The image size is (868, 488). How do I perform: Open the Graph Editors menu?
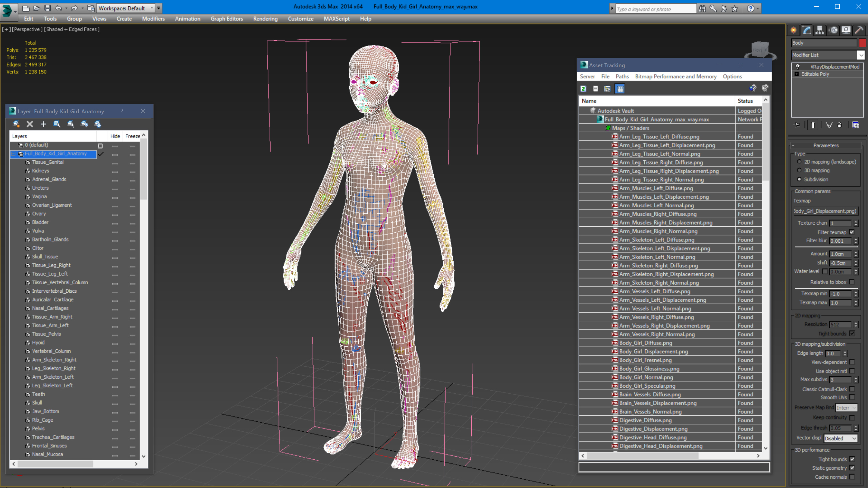(227, 19)
